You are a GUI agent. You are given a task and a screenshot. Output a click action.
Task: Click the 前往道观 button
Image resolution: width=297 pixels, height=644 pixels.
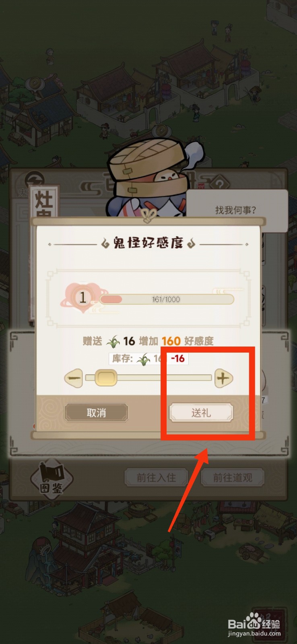[x=233, y=478]
